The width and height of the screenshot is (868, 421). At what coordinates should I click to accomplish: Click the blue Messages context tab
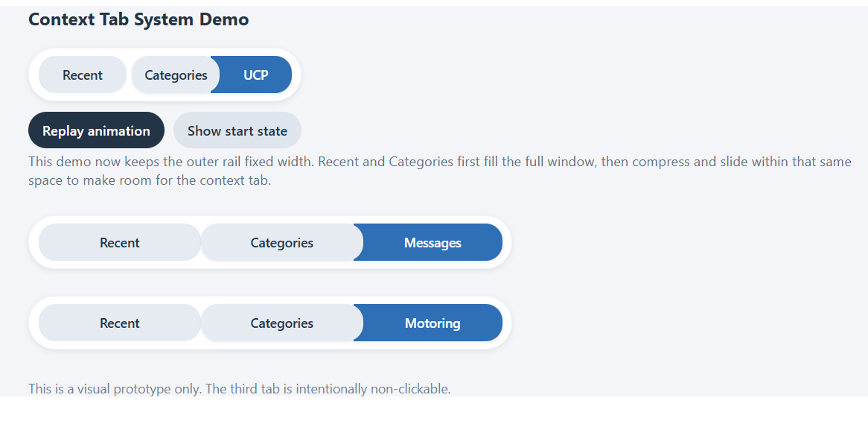(432, 243)
